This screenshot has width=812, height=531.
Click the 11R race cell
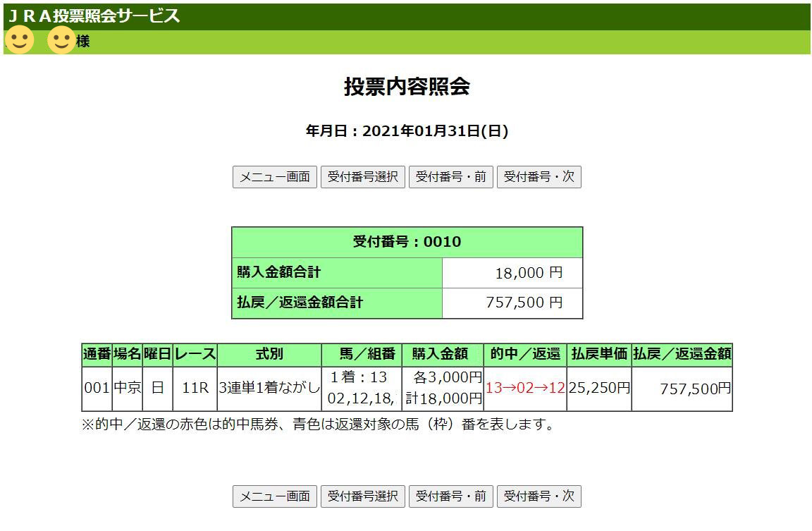(x=194, y=388)
